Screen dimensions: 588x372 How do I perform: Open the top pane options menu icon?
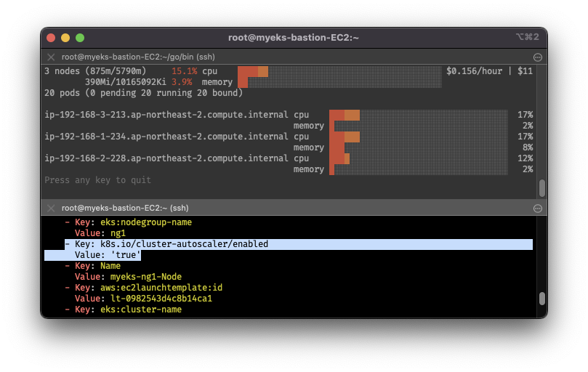pos(537,57)
